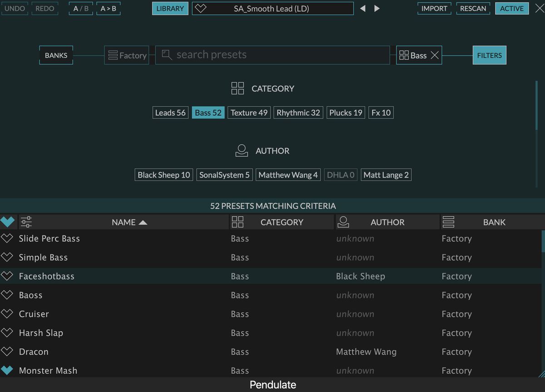Deselect Bass 52 category filter

click(x=208, y=113)
